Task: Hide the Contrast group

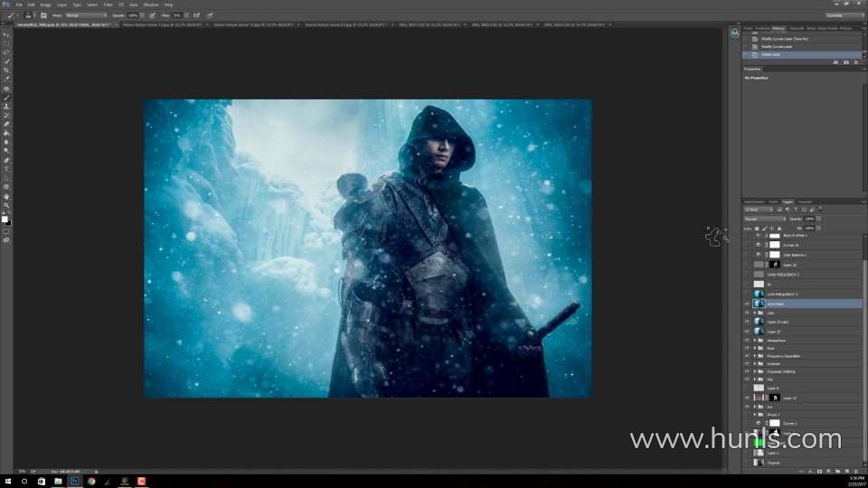Action: pos(748,363)
